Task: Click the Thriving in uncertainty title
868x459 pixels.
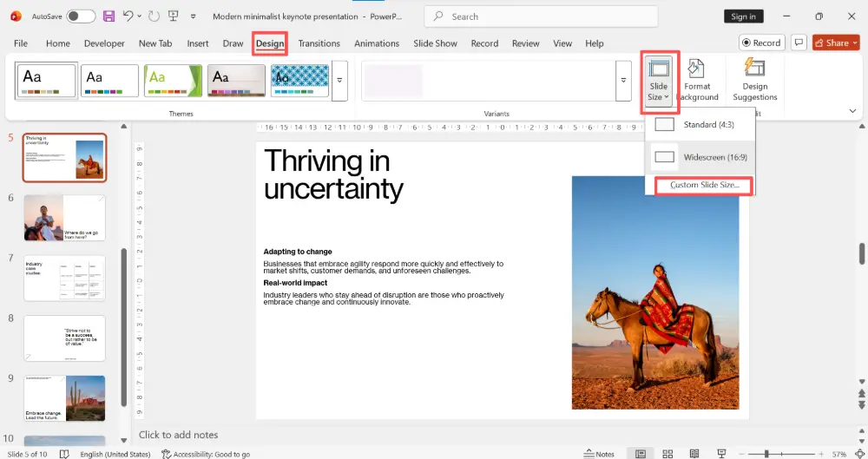Action: pos(333,175)
